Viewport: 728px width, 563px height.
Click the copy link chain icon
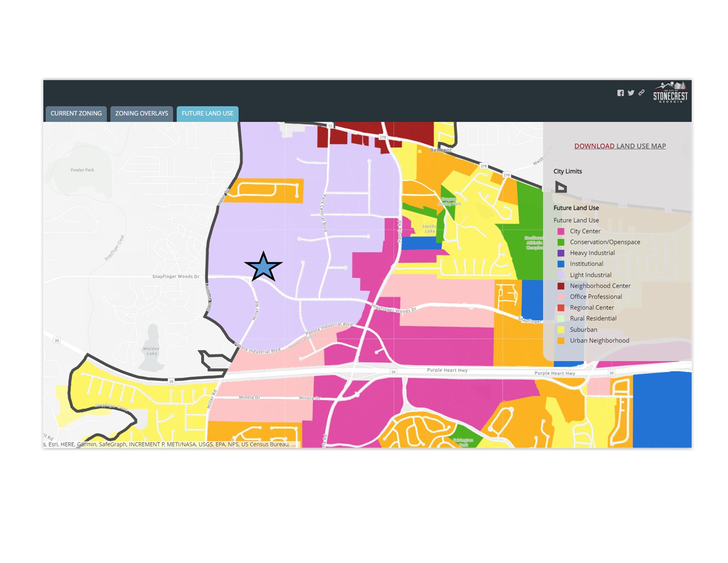[642, 92]
